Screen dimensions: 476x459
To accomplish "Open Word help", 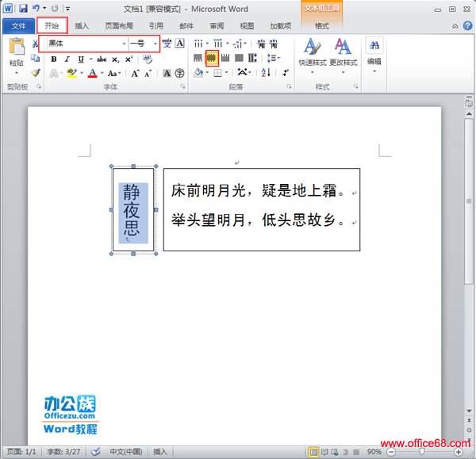I will pyautogui.click(x=468, y=26).
